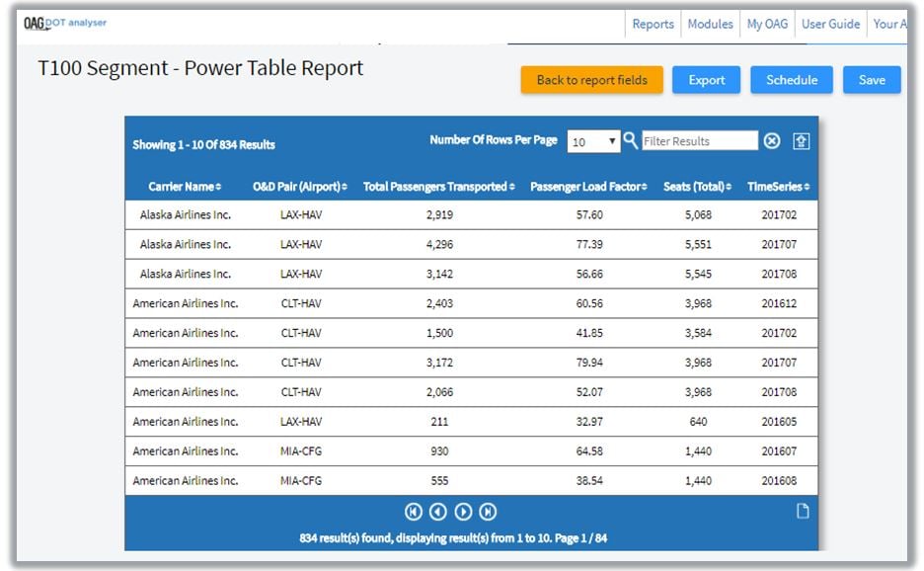Click the Schedule button
The width and height of the screenshot is (924, 571).
[x=791, y=80]
